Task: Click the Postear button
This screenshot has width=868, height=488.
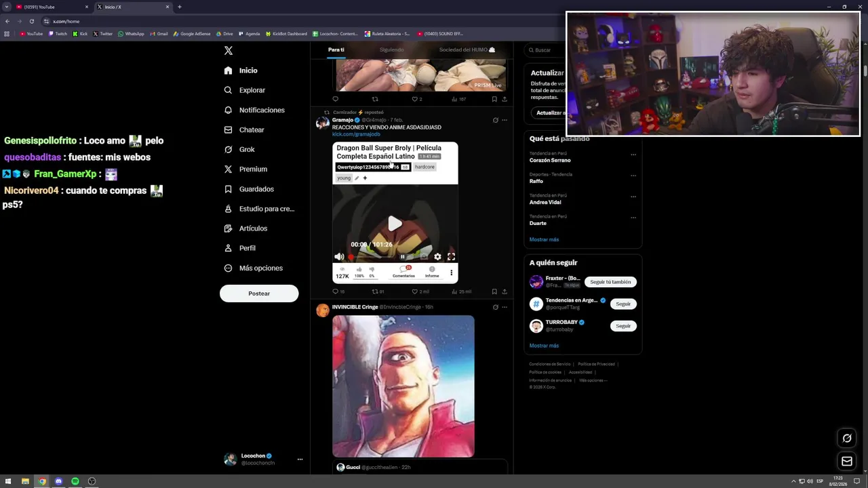Action: pyautogui.click(x=259, y=293)
